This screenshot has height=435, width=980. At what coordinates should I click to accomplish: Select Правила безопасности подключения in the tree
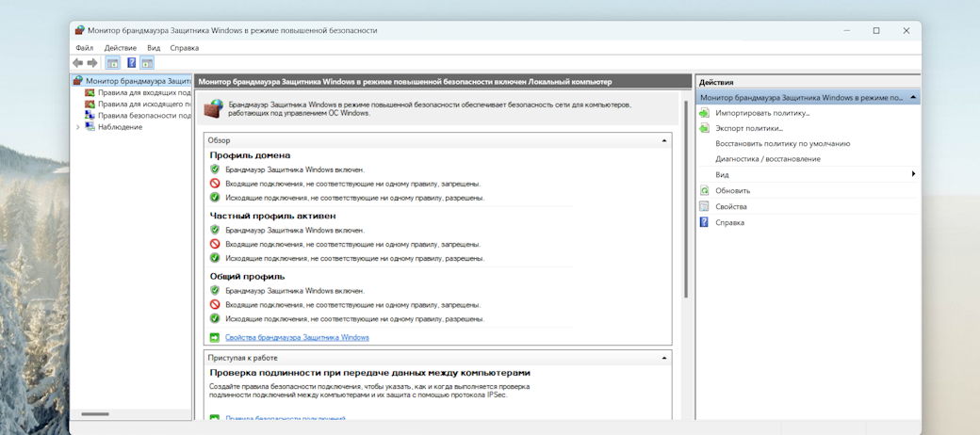[x=144, y=116]
